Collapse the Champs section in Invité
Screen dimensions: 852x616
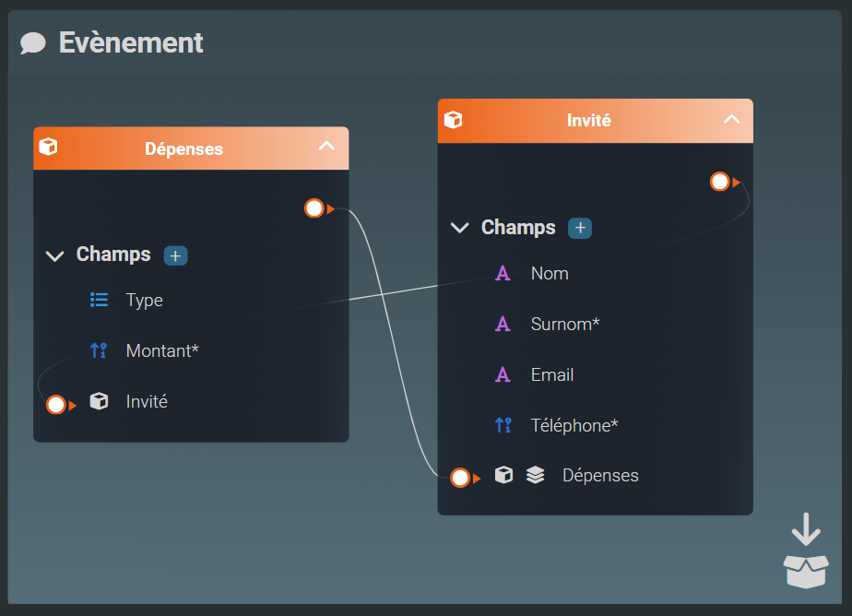[460, 228]
